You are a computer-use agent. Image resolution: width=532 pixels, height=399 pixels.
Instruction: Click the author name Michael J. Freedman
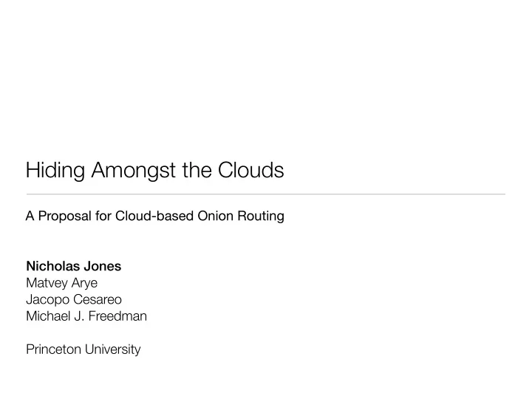(86, 316)
